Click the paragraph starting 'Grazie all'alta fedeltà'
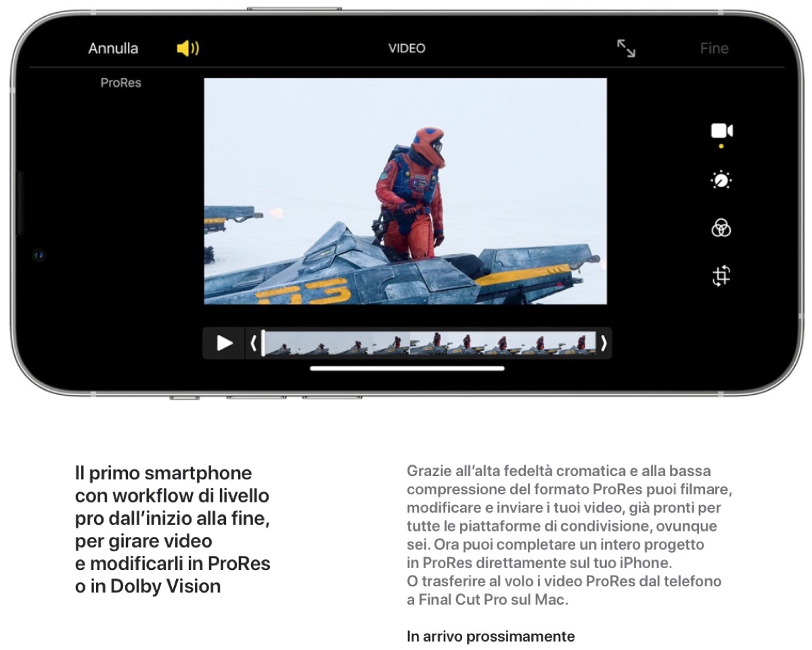This screenshot has width=812, height=650. click(570, 535)
